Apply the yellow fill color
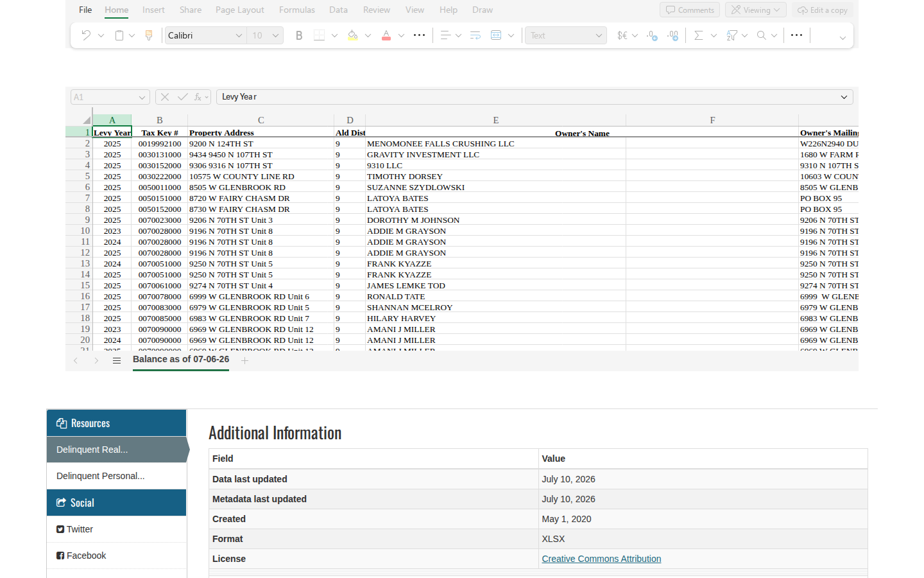This screenshot has width=924, height=578. tap(353, 35)
